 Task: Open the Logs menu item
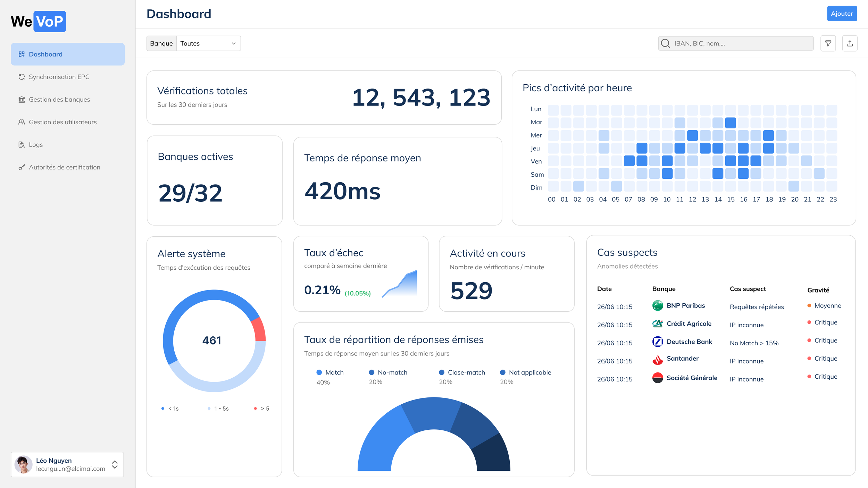coord(36,145)
